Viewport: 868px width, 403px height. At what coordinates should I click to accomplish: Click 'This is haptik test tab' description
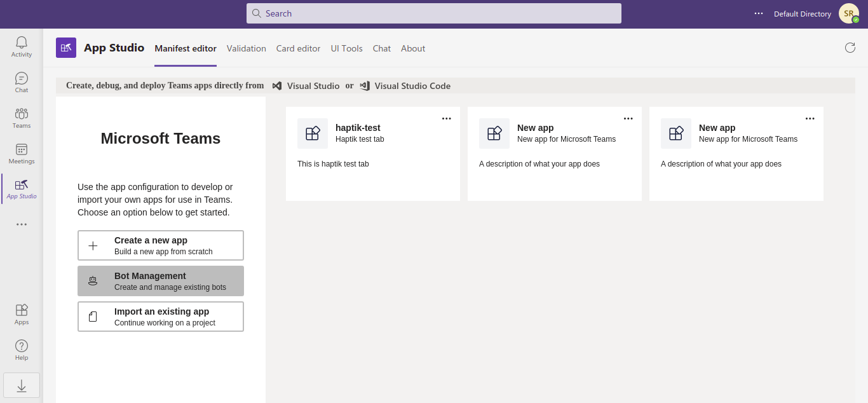[x=333, y=164]
